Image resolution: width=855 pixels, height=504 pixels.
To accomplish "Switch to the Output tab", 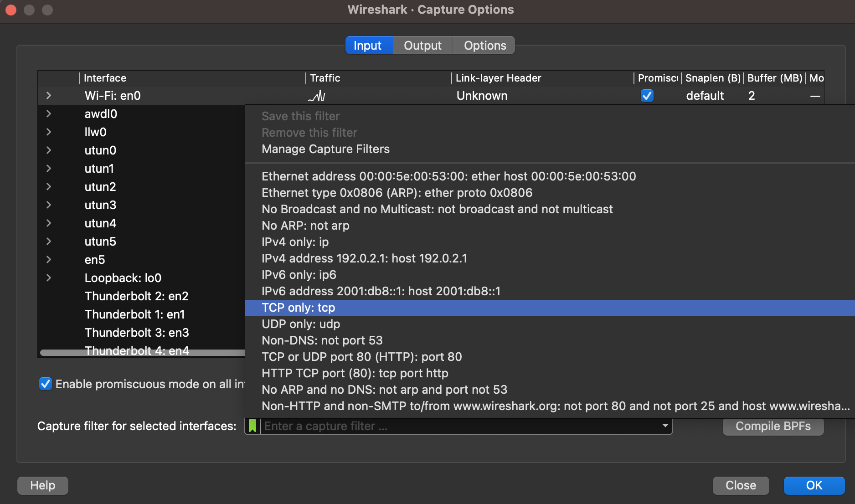I will click(x=422, y=46).
